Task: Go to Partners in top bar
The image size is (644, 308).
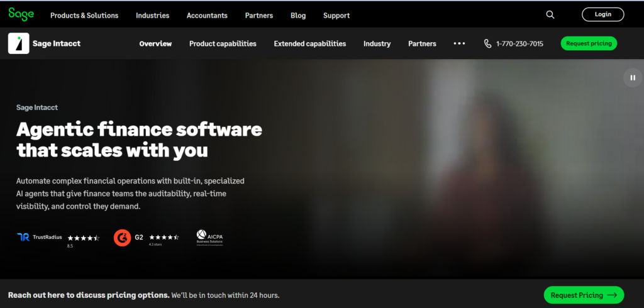Action: 258,15
